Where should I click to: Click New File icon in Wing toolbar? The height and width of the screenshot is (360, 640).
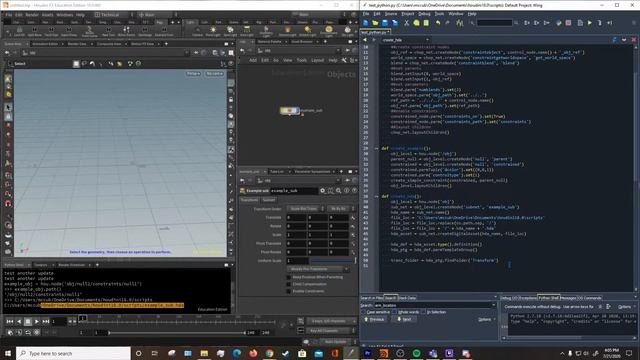pos(366,23)
